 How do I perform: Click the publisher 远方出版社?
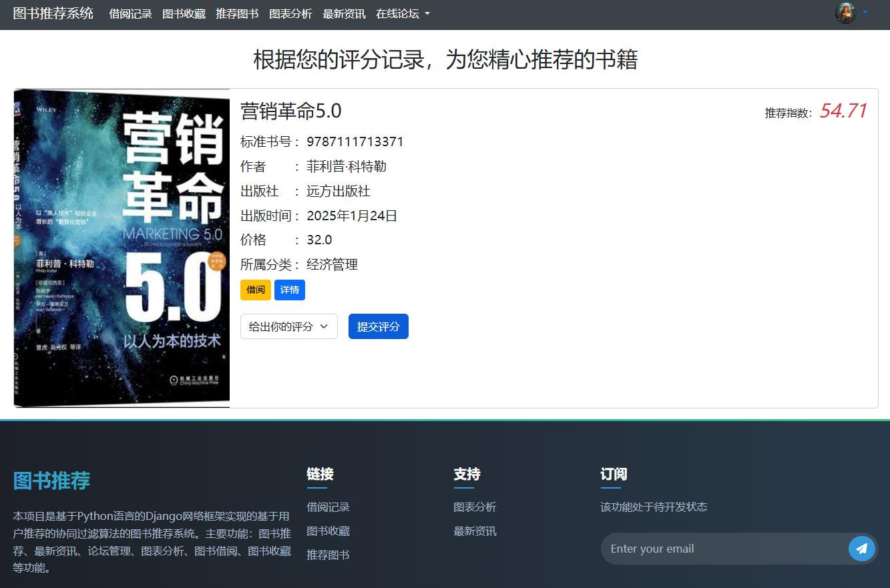[x=339, y=191]
